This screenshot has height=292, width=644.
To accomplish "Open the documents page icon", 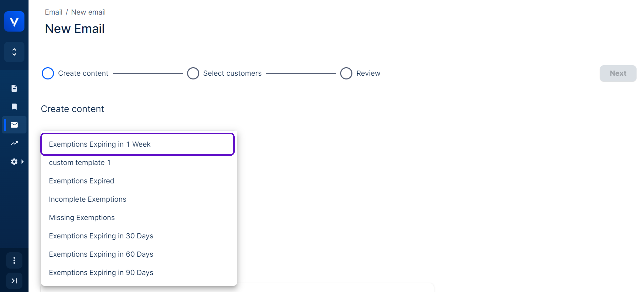I will tap(14, 88).
